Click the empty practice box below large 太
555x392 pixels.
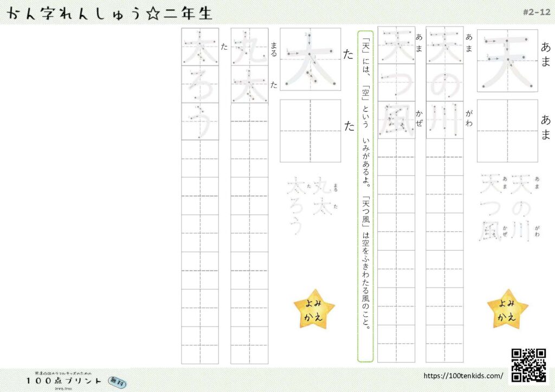coord(310,130)
